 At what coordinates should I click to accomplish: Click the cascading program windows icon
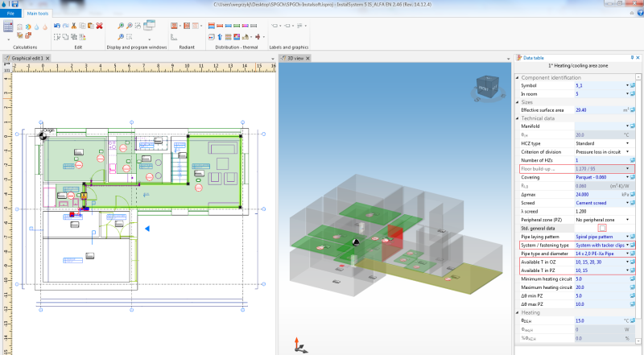[x=149, y=25]
